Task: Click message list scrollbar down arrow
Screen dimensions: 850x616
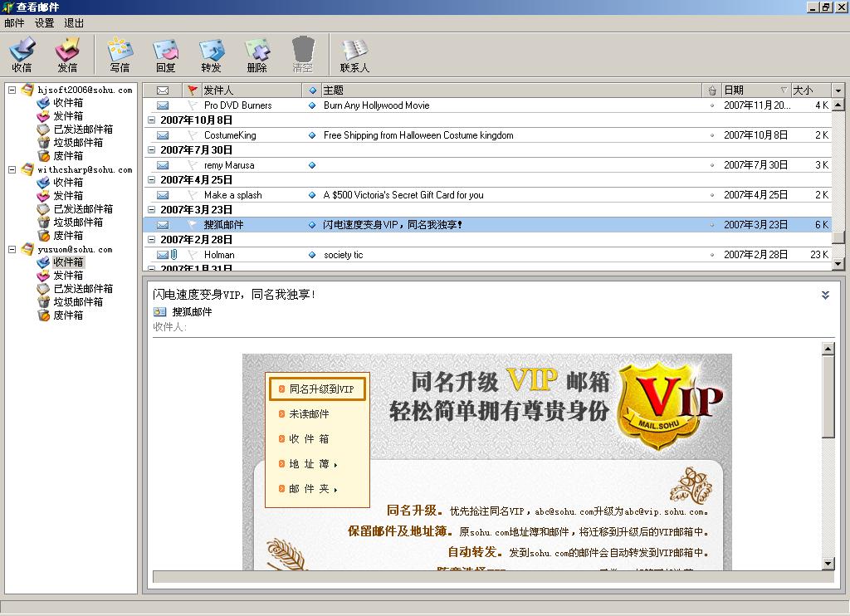Action: [x=838, y=263]
